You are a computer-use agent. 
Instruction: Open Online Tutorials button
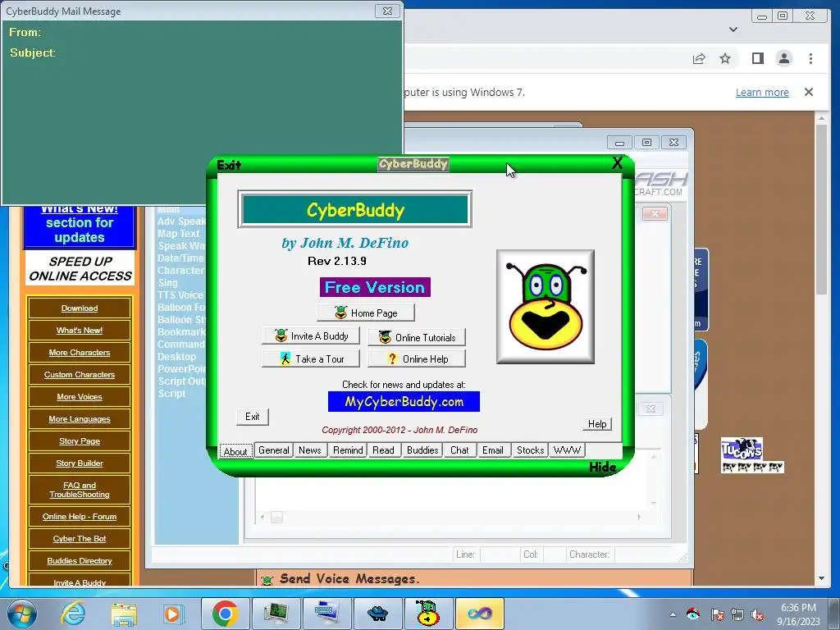click(417, 337)
